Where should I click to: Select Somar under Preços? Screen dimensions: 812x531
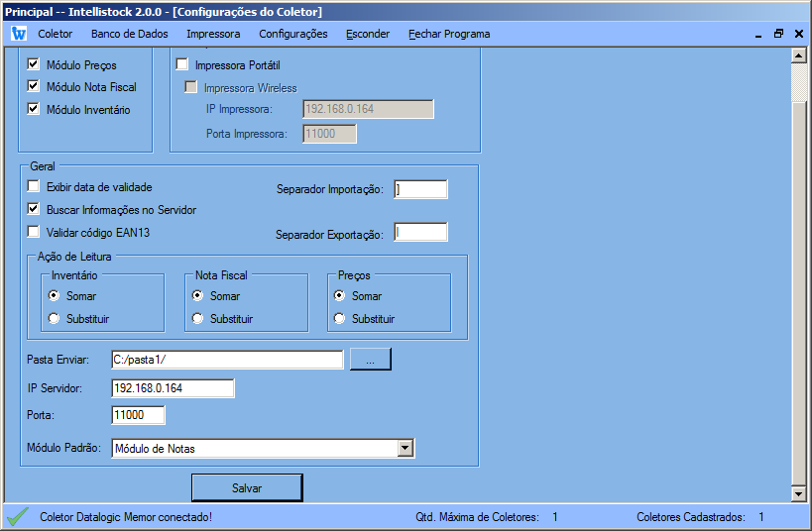click(x=339, y=295)
